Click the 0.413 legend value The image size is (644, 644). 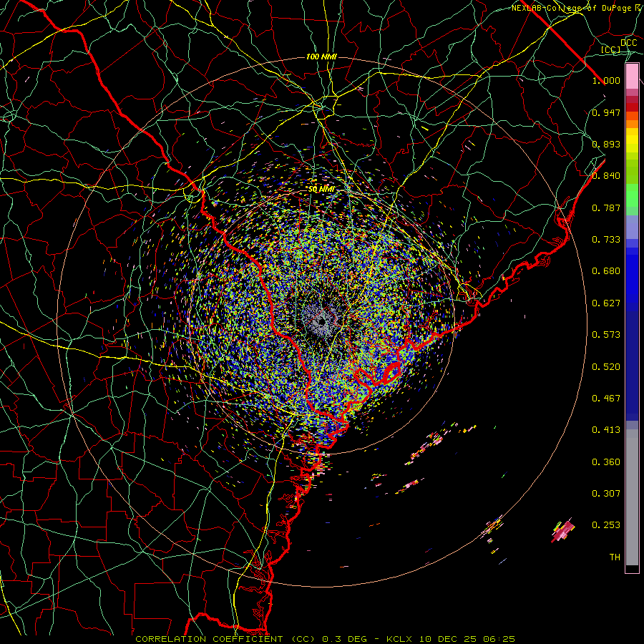point(606,430)
